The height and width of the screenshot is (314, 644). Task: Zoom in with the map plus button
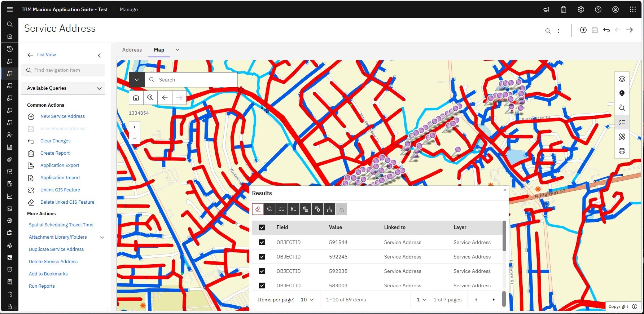tap(135, 127)
